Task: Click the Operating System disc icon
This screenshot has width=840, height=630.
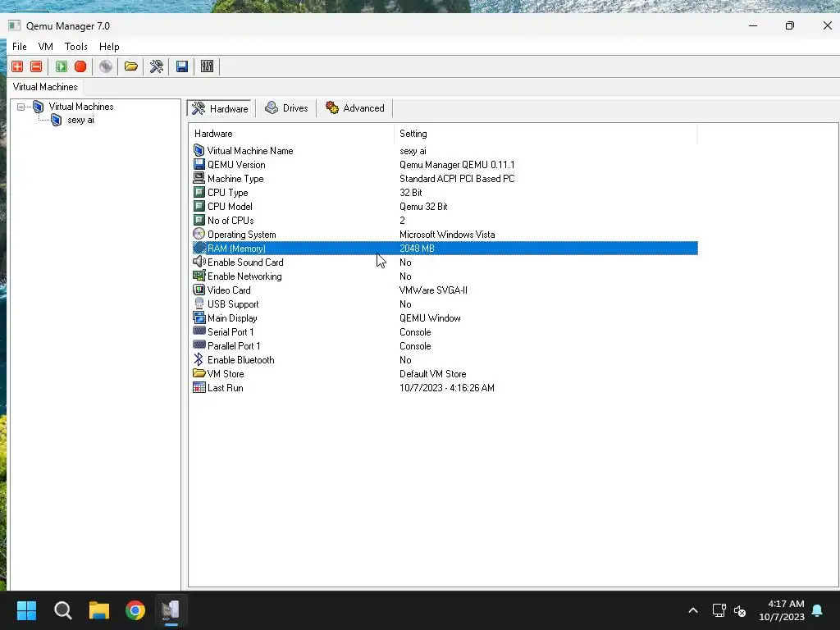Action: tap(199, 234)
